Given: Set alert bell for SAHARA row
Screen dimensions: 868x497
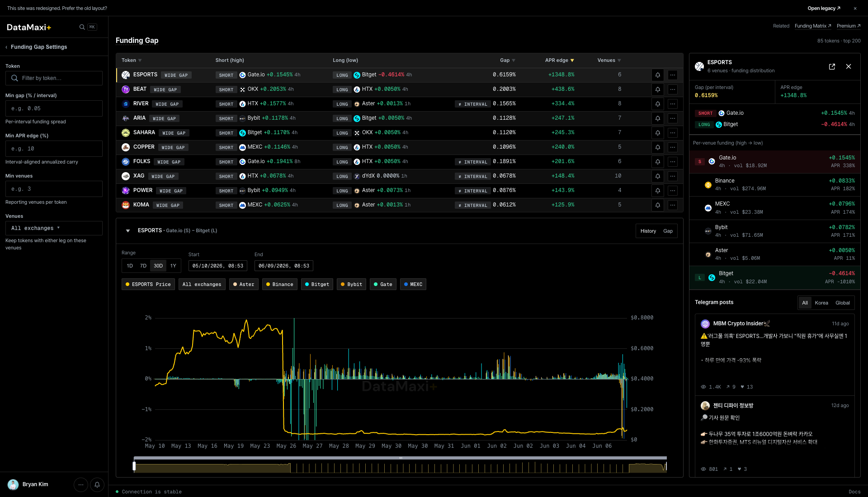Looking at the screenshot, I should pos(658,133).
